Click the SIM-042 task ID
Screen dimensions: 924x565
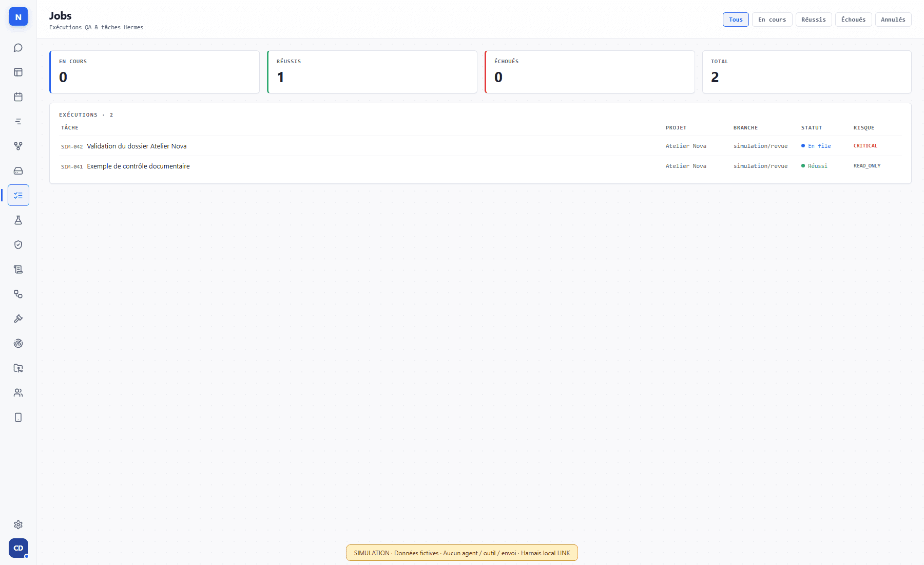click(72, 147)
